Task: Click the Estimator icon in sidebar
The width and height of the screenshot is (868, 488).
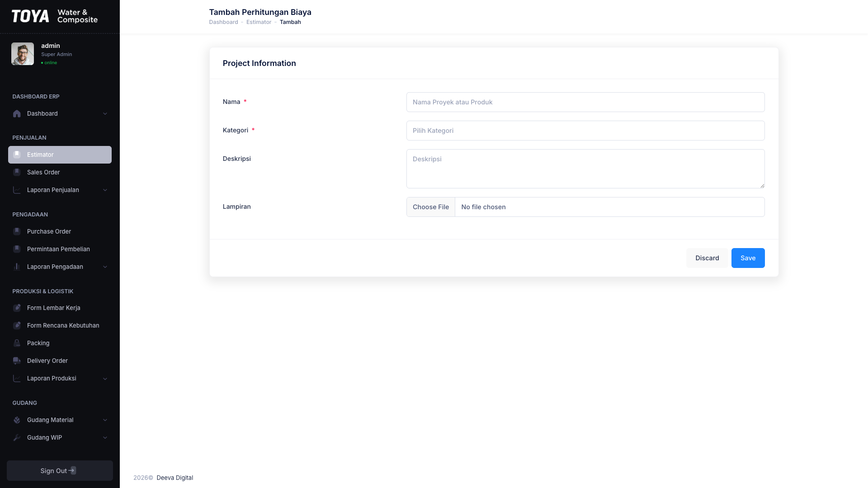Action: [x=17, y=155]
